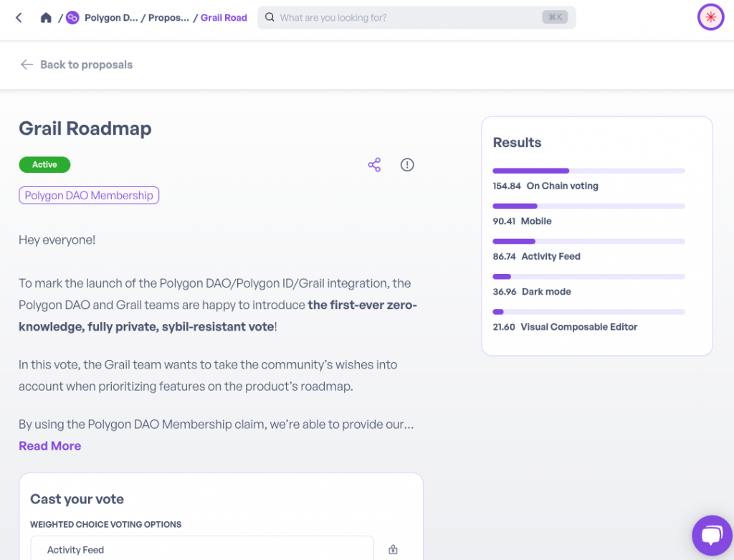
Task: Click the Dark mode result progress bar
Action: (x=589, y=277)
